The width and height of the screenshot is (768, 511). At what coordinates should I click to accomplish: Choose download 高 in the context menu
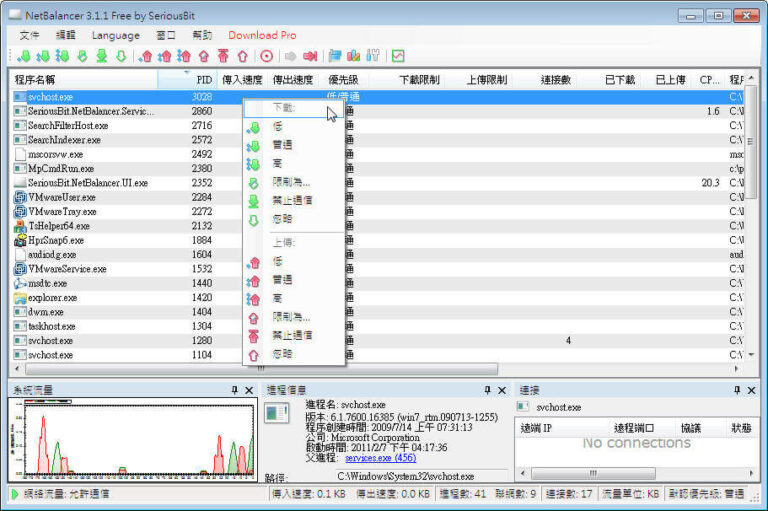coord(294,164)
